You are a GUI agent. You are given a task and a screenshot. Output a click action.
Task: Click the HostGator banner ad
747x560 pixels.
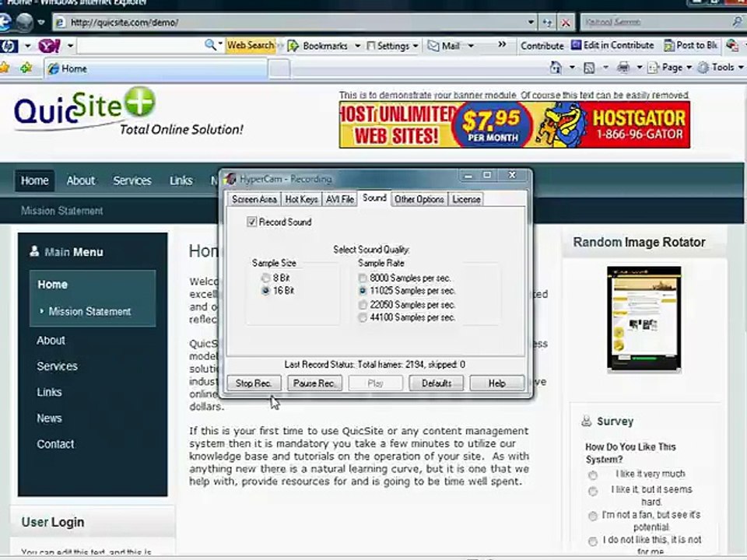tap(514, 124)
